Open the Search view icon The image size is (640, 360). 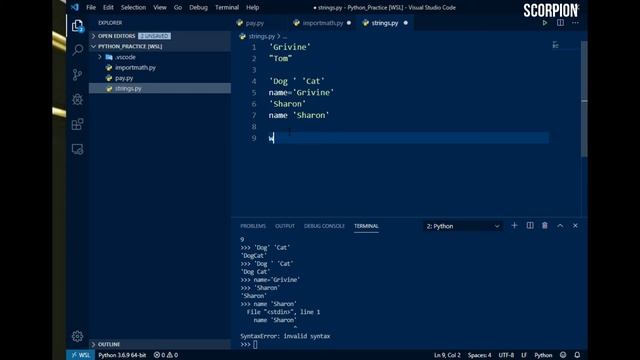coord(77,50)
